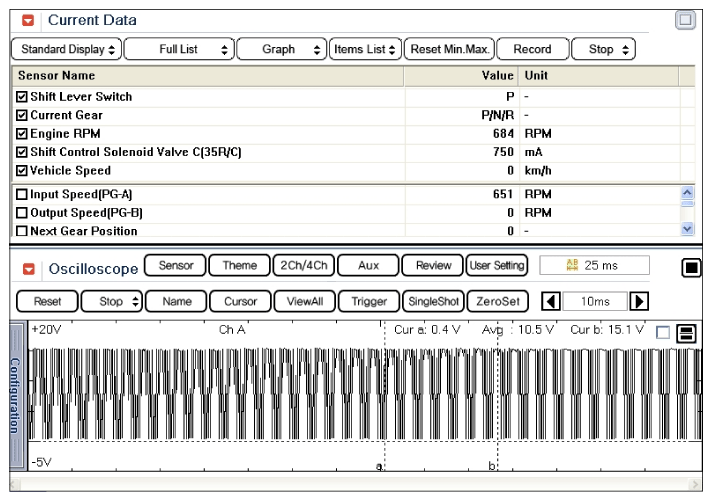Open the Standard Display dropdown

click(66, 49)
